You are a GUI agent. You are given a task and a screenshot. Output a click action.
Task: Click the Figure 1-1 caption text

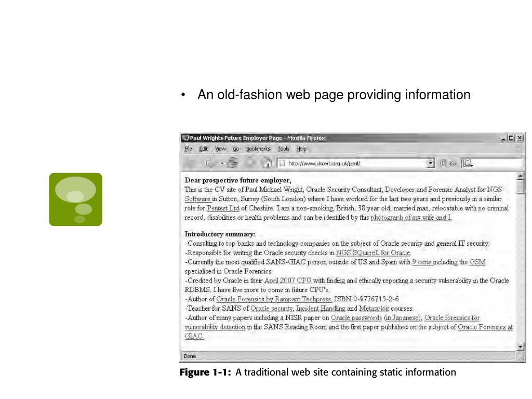coord(317,372)
